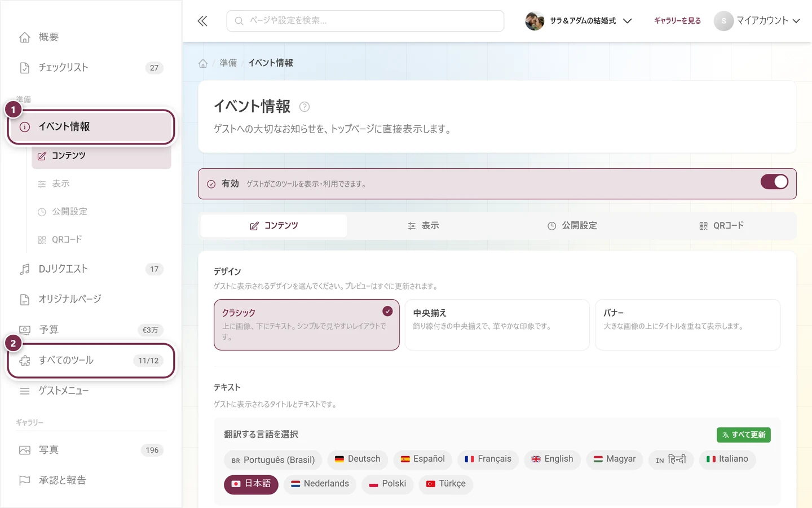
Task: Open イベント情報 in the sidebar
Action: [91, 127]
